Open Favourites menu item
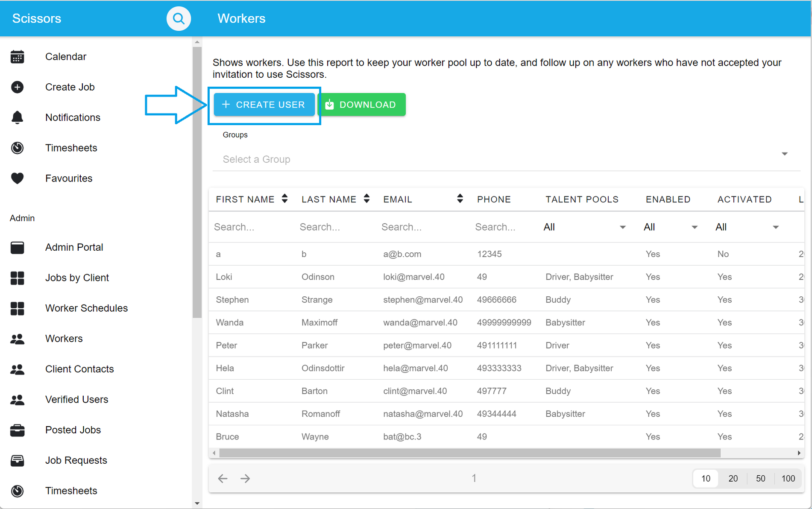This screenshot has height=509, width=812. click(x=69, y=178)
